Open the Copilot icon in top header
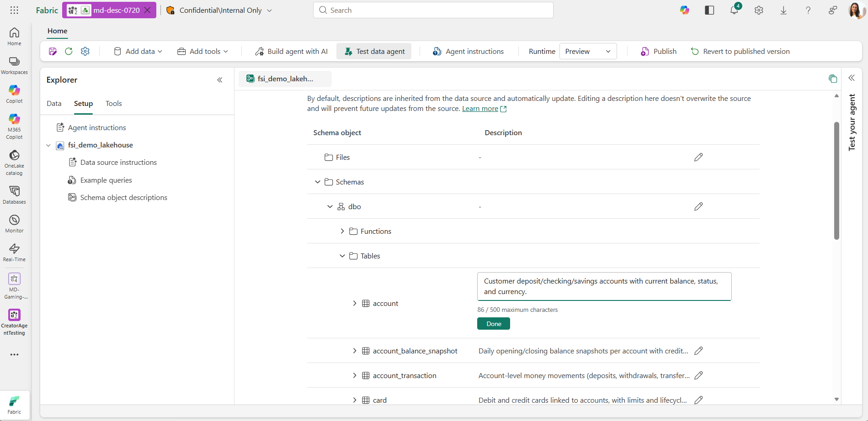Screen dimensions: 868x421 (x=684, y=10)
